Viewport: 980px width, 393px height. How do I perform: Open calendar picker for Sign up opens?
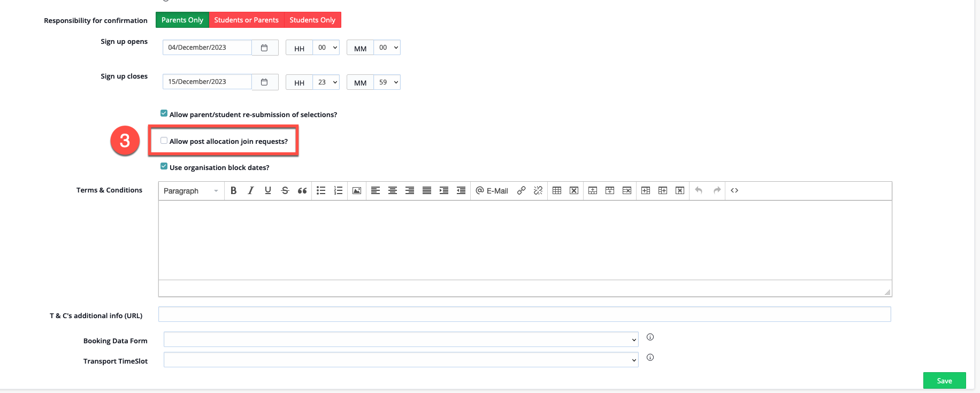pyautogui.click(x=264, y=48)
